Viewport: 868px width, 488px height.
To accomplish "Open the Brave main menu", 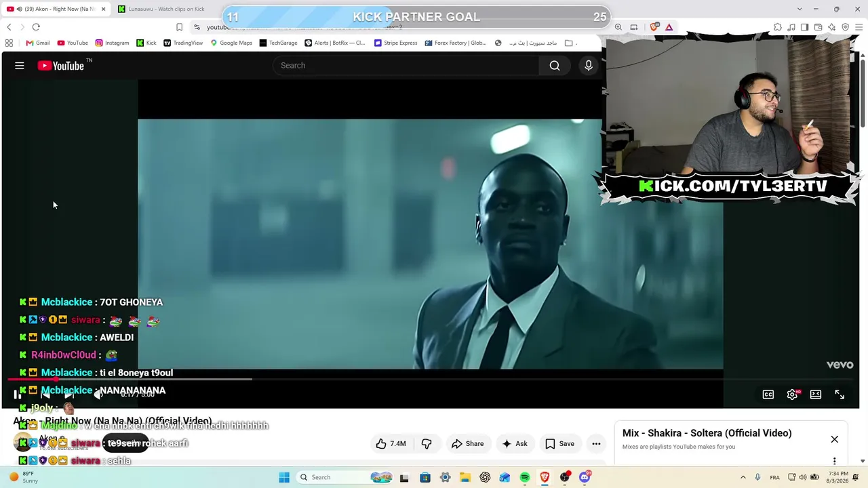I will [858, 27].
